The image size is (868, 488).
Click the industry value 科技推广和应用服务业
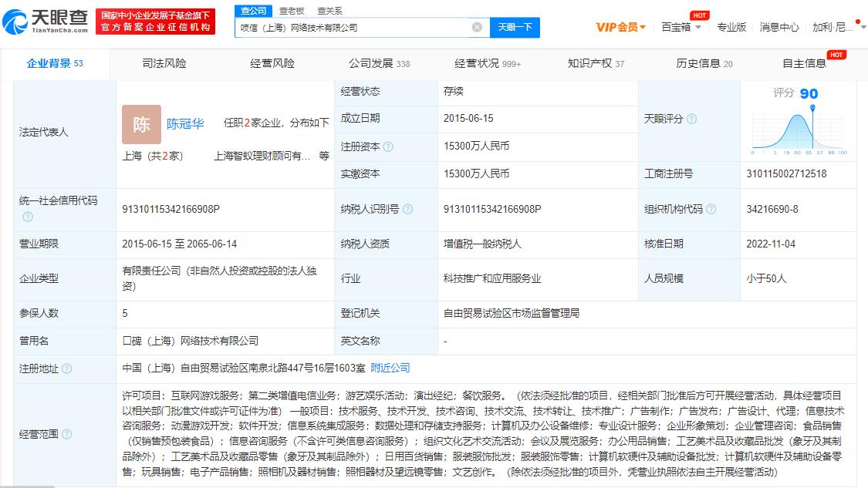coord(492,278)
